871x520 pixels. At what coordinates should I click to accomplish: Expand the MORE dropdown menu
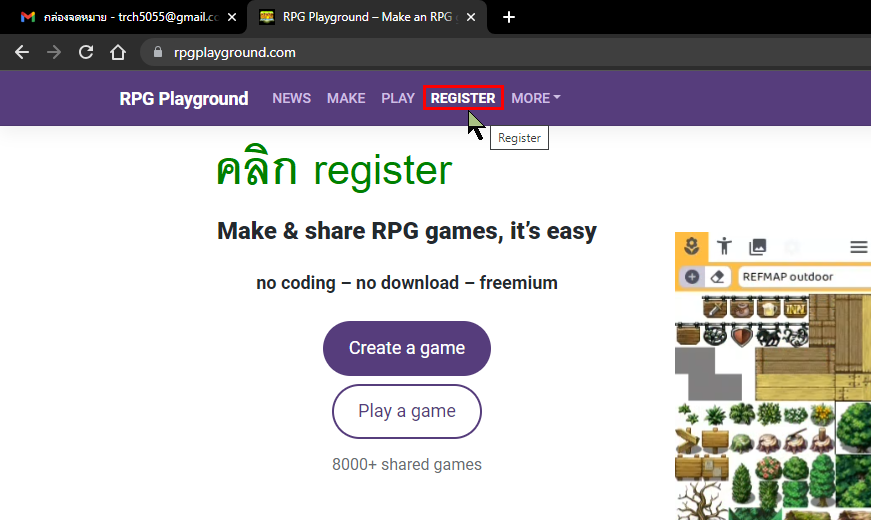point(535,98)
